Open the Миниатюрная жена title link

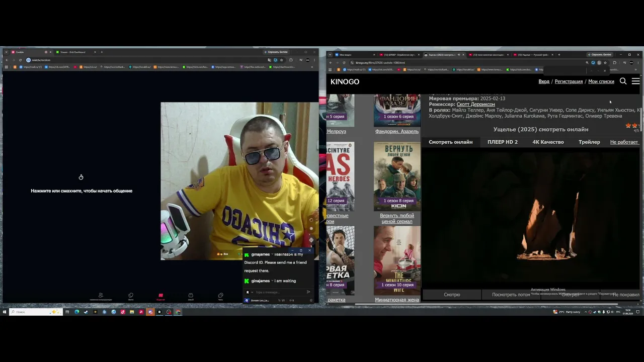coord(397,300)
